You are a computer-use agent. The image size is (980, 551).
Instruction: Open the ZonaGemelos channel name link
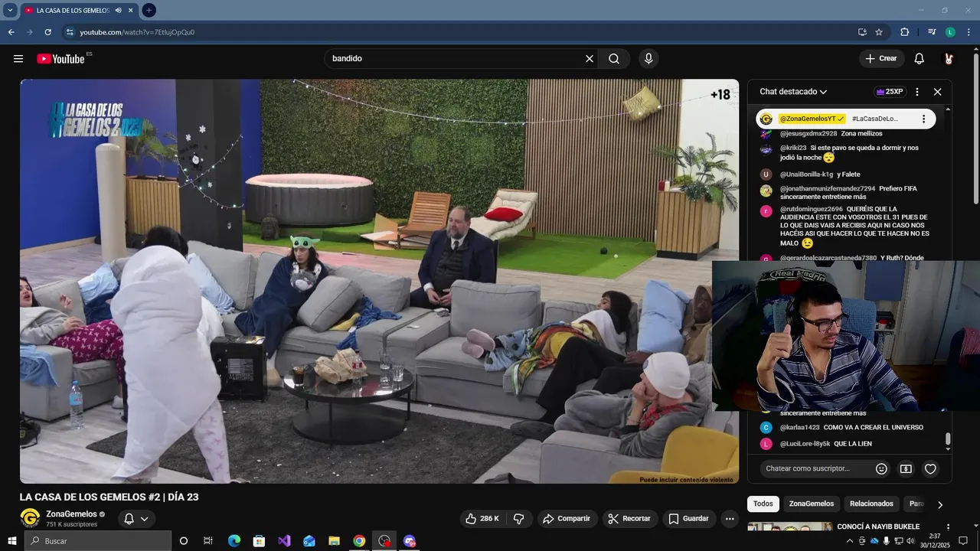[71, 514]
